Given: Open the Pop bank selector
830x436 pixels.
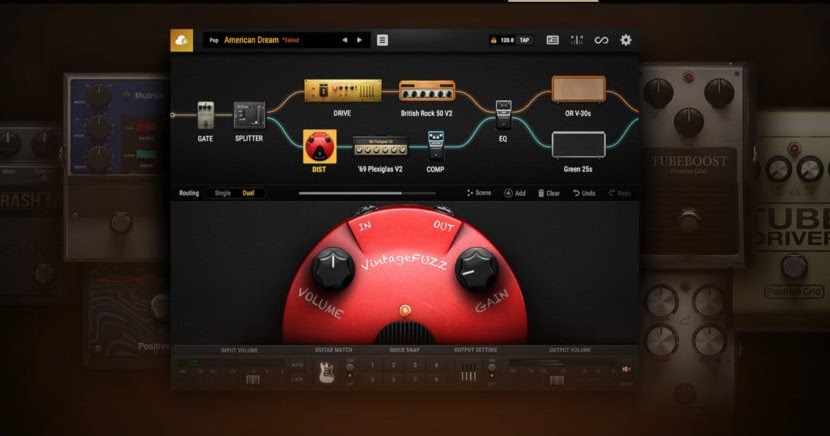Looking at the screenshot, I should (214, 40).
